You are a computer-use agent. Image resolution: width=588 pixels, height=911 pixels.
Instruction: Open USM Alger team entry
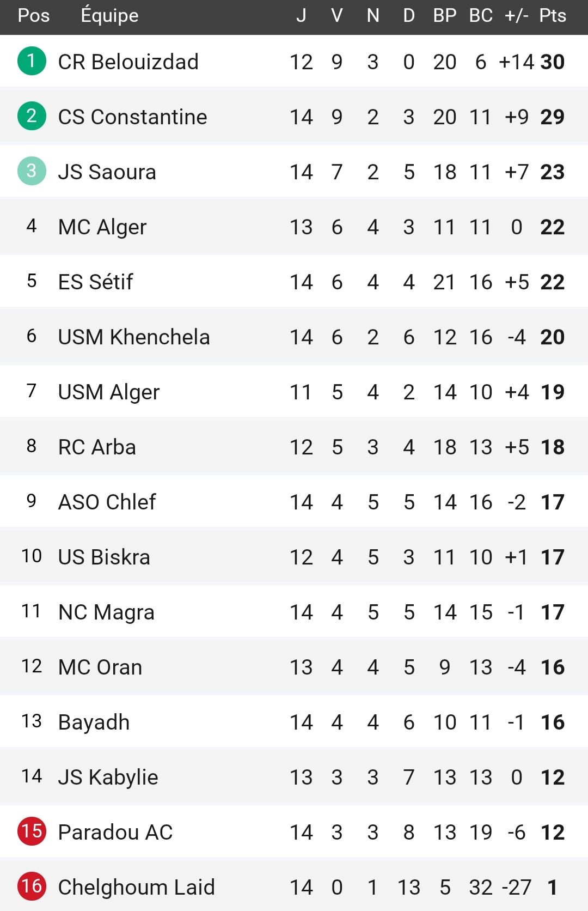pyautogui.click(x=109, y=392)
